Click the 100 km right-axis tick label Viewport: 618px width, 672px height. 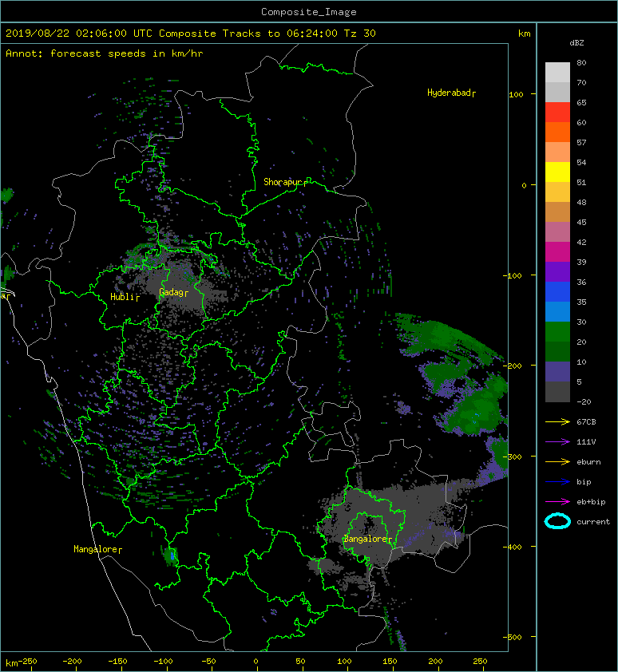click(517, 95)
